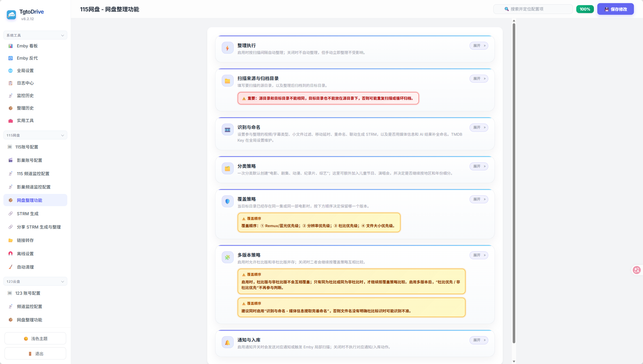643x364 pixels.
Task: Click the broom icon beside 自动清理
Action: point(11,267)
